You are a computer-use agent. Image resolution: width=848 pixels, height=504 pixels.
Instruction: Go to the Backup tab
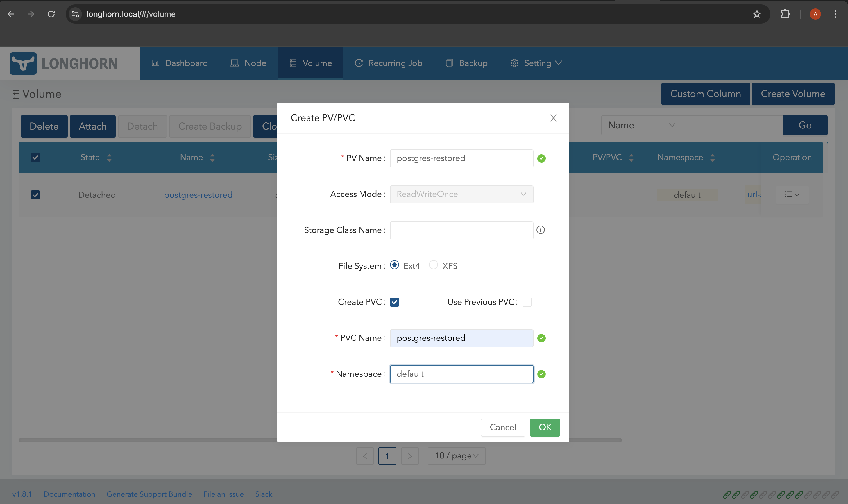pyautogui.click(x=466, y=63)
